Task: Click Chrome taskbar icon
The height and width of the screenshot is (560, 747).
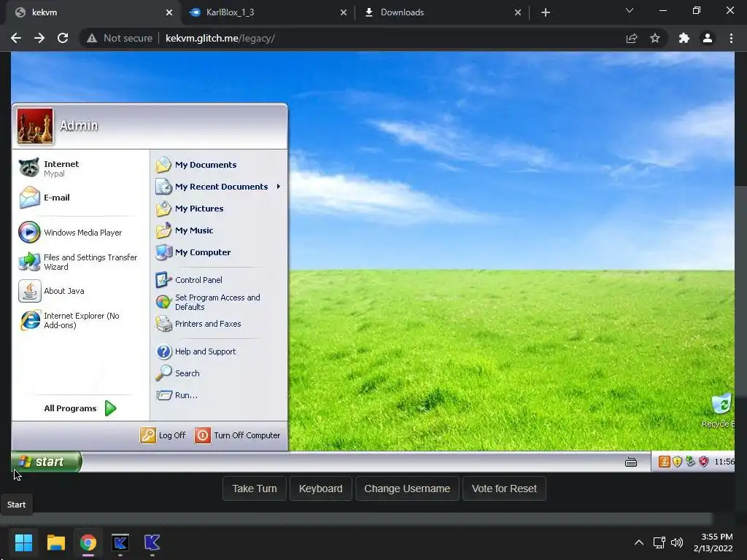Action: [88, 542]
